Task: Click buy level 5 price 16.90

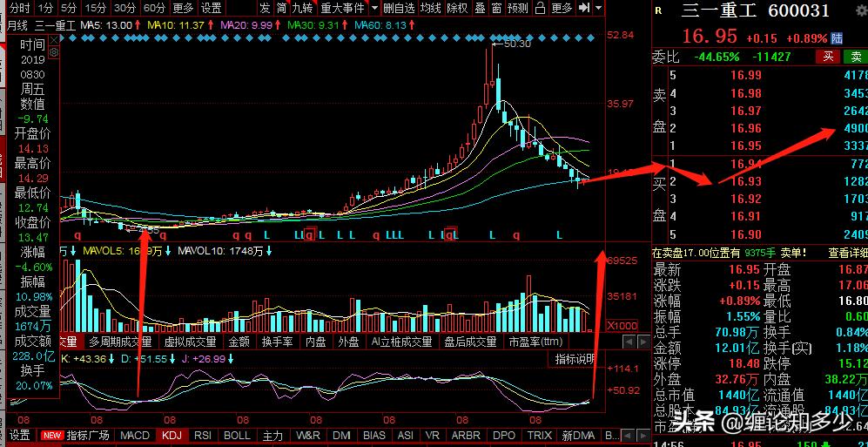Action: pos(745,234)
